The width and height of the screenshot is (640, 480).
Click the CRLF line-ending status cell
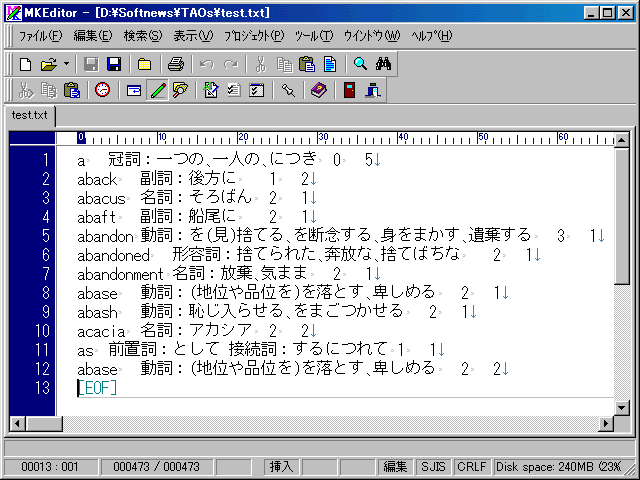(471, 467)
